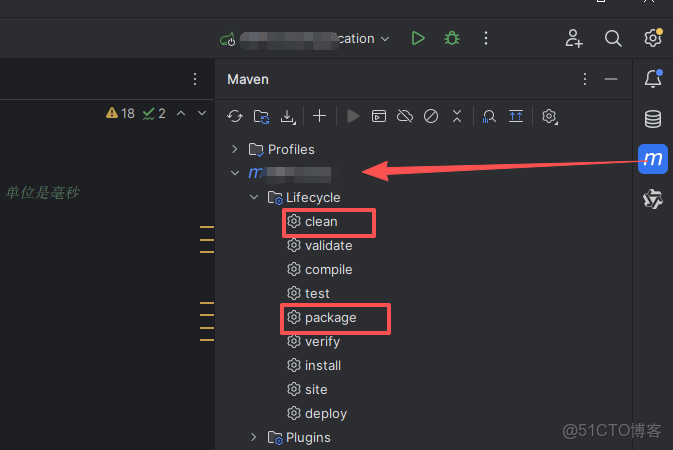Toggle Maven offline mode
The image size is (673, 450).
pos(405,116)
